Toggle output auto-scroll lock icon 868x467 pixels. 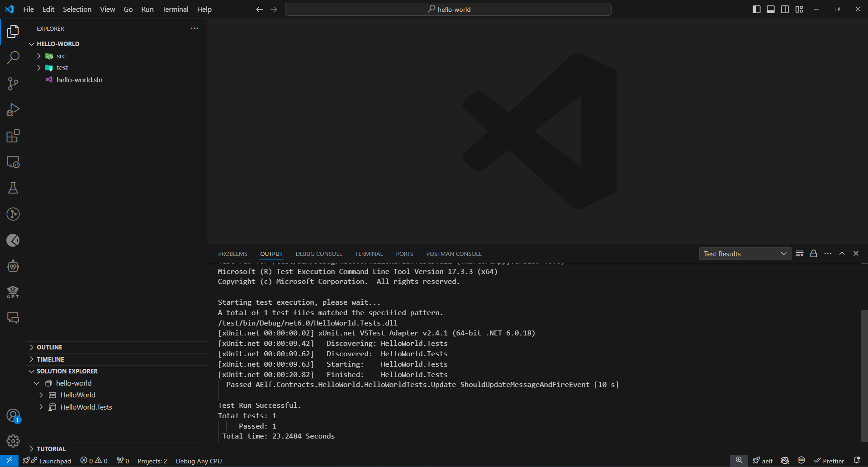813,254
